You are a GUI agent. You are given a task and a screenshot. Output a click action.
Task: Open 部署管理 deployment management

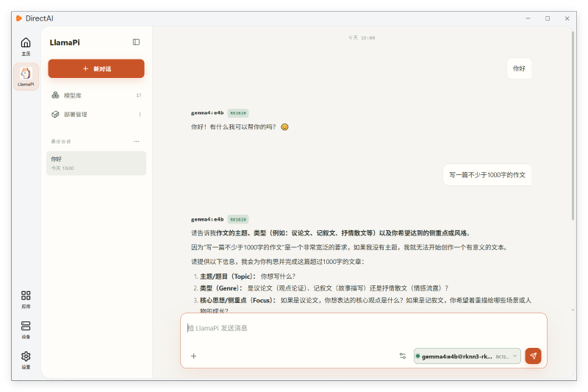click(96, 115)
